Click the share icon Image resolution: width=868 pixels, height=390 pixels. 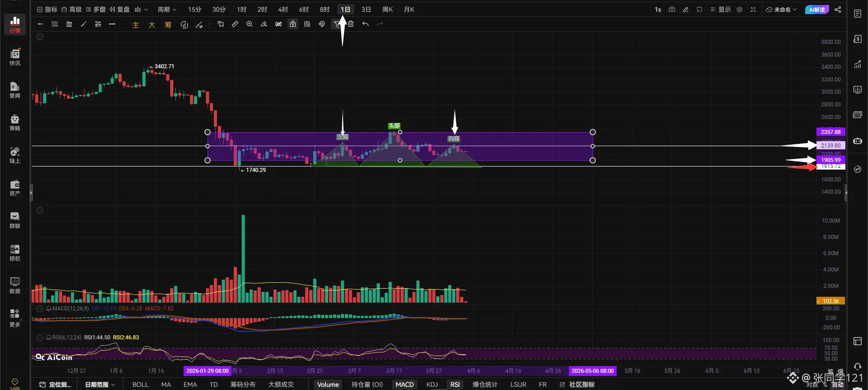click(x=838, y=10)
